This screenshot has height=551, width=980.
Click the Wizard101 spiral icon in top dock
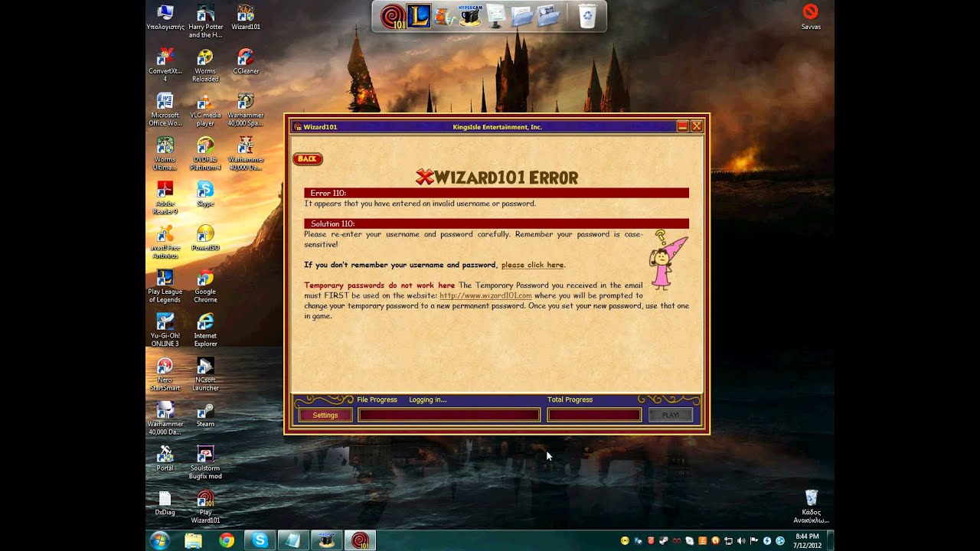[393, 16]
